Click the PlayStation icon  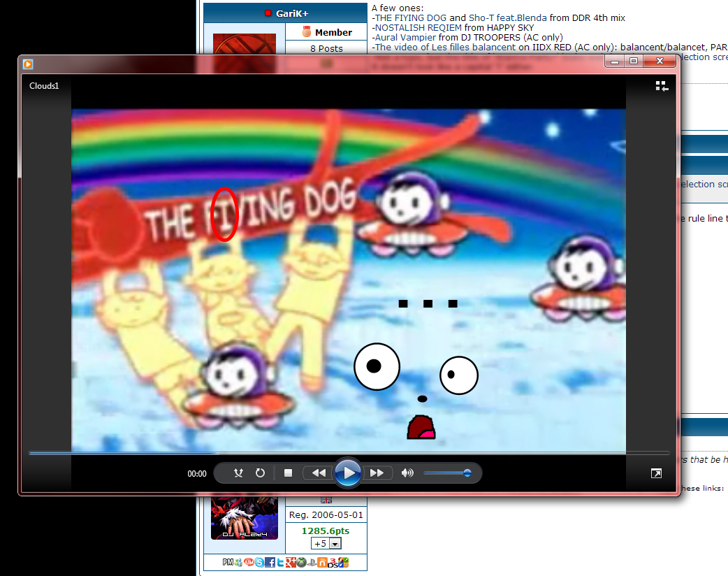pyautogui.click(x=312, y=563)
